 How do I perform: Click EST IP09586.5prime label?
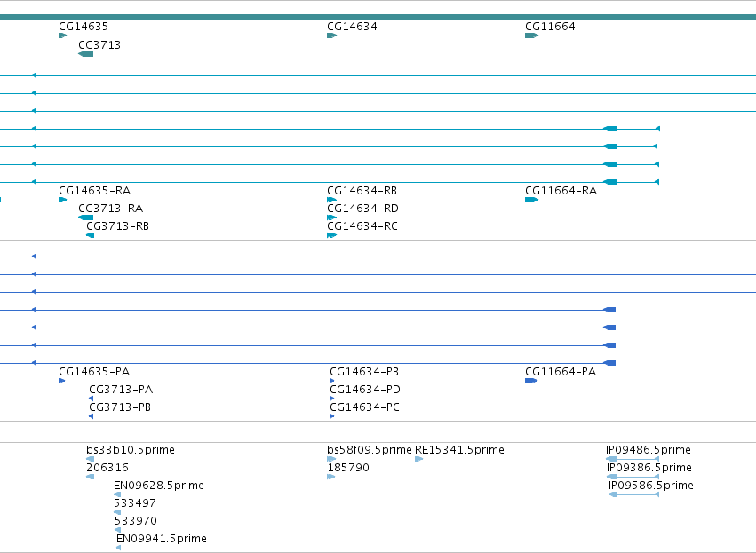pos(651,486)
